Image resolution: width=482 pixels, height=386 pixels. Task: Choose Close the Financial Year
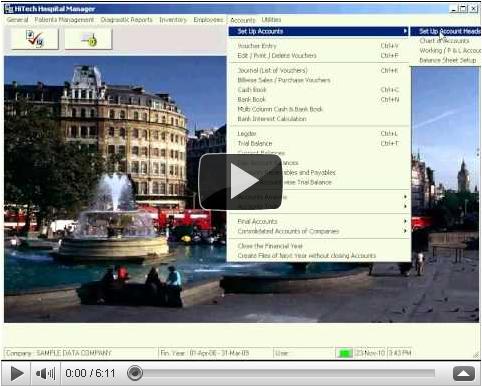[318, 246]
